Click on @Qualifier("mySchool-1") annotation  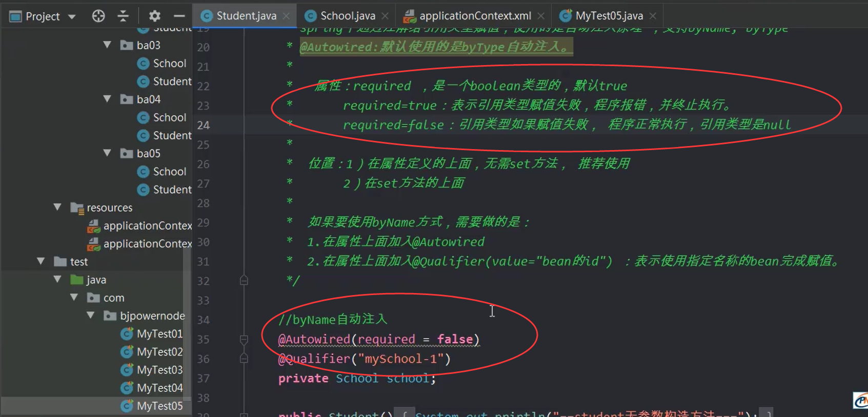coord(364,359)
